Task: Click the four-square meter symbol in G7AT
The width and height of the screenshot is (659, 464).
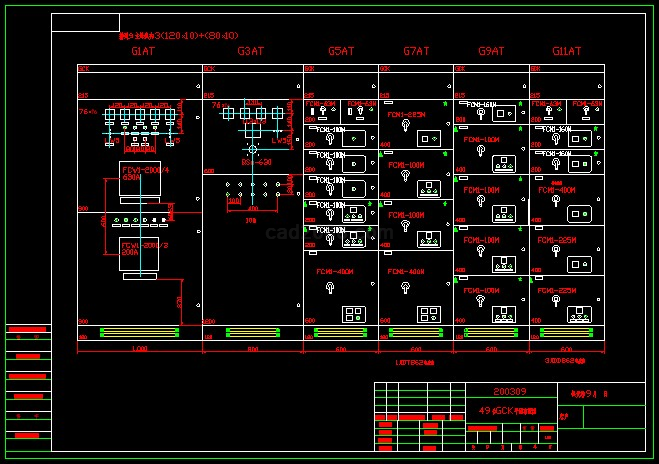Action: [x=429, y=314]
